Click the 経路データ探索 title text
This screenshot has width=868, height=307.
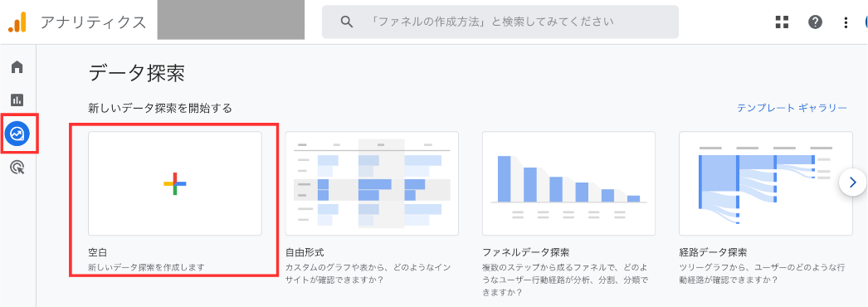point(713,253)
